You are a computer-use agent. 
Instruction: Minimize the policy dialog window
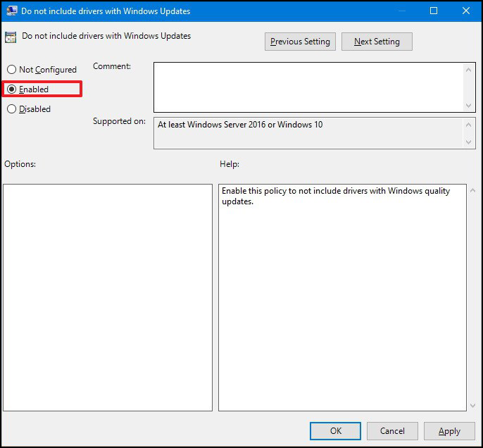click(401, 11)
